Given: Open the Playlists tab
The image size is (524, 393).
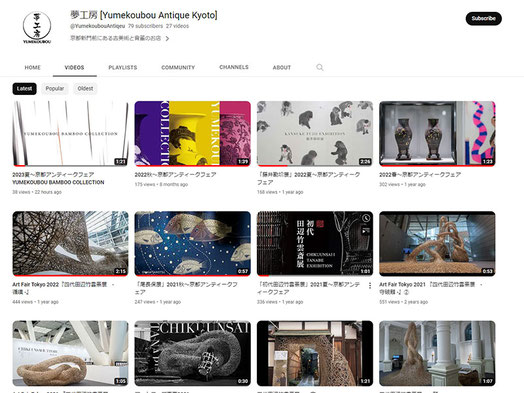Looking at the screenshot, I should [123, 67].
